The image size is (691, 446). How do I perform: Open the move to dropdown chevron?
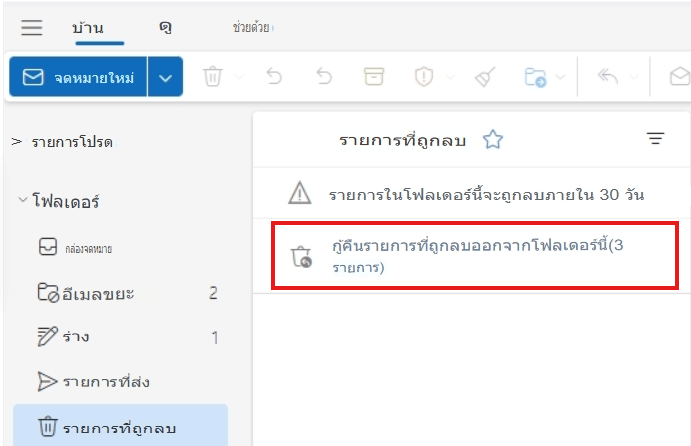coord(561,77)
